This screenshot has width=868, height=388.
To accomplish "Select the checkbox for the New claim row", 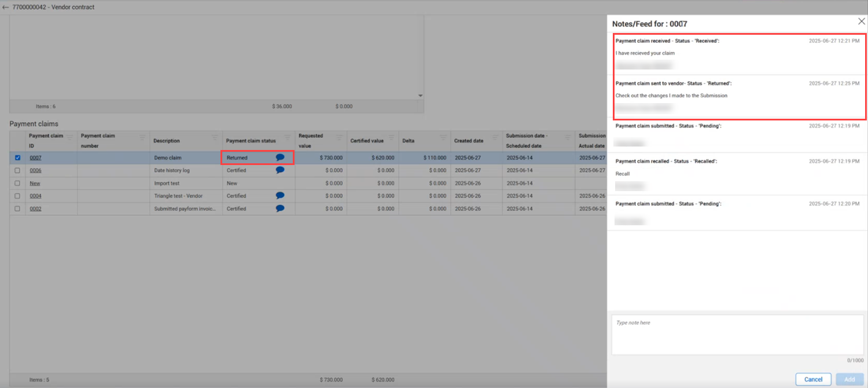I will click(17, 183).
